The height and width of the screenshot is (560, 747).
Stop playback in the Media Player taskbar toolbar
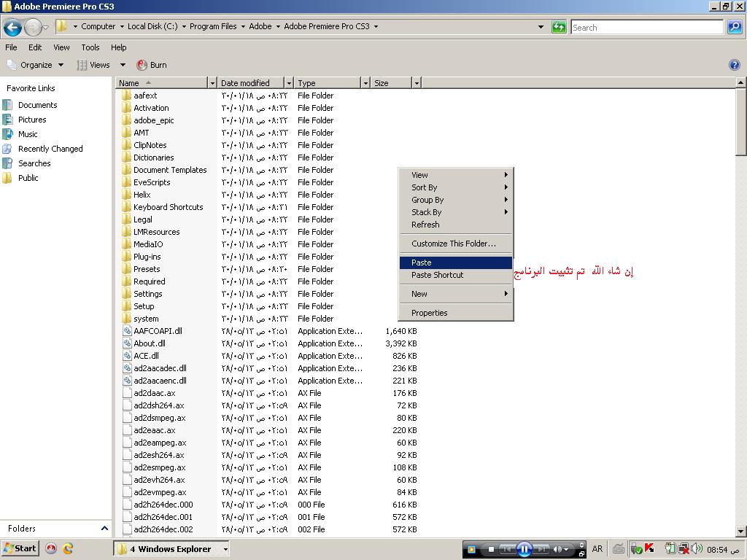(x=491, y=550)
